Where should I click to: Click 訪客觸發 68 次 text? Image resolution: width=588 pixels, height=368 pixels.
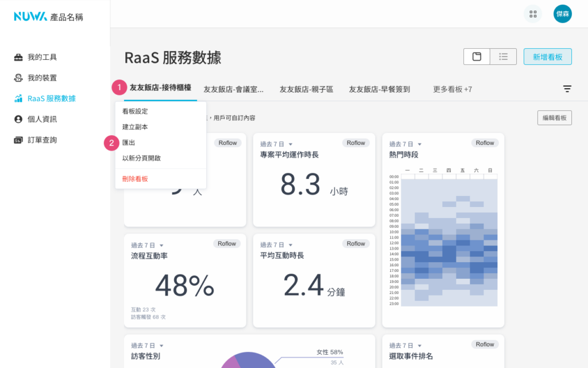(x=148, y=317)
